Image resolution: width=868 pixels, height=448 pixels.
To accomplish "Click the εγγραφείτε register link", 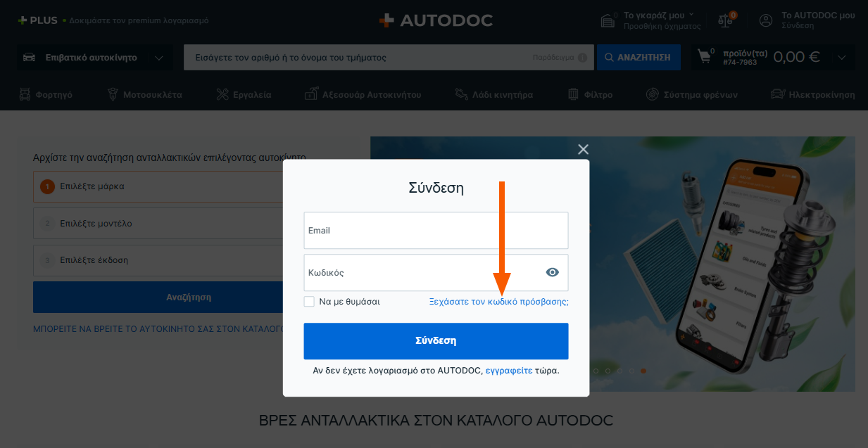I will click(509, 371).
